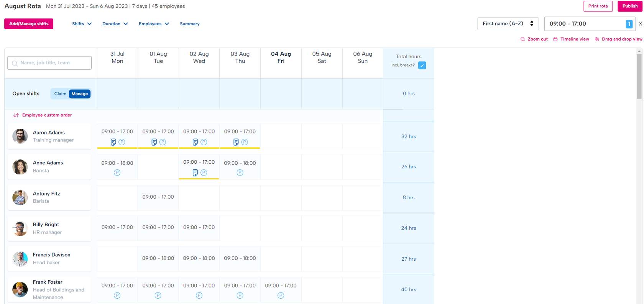Viewport: 644px width, 304px height.
Task: Click the Print rota button
Action: click(598, 6)
